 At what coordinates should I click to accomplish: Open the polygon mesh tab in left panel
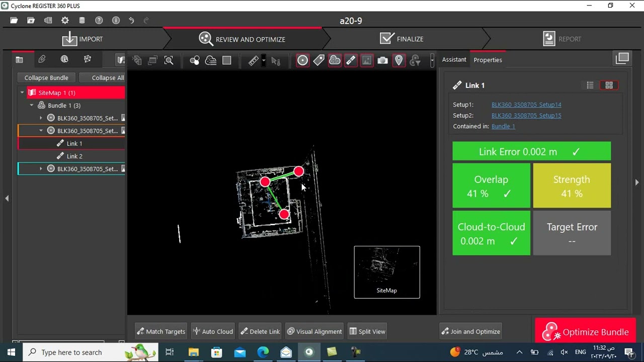pyautogui.click(x=88, y=59)
